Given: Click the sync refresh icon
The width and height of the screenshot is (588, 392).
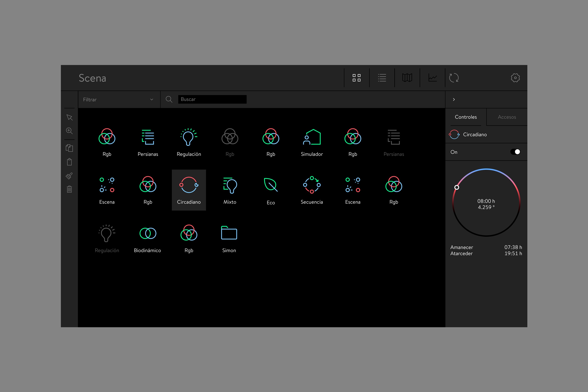Looking at the screenshot, I should tap(454, 78).
